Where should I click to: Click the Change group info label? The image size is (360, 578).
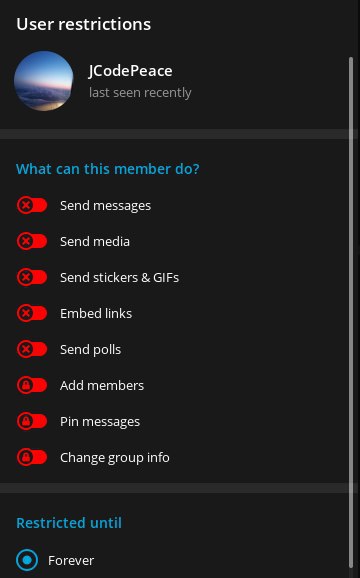[x=115, y=458]
